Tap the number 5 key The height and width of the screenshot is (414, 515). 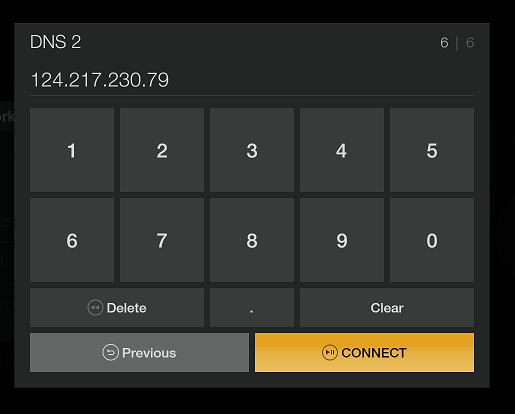coord(432,150)
